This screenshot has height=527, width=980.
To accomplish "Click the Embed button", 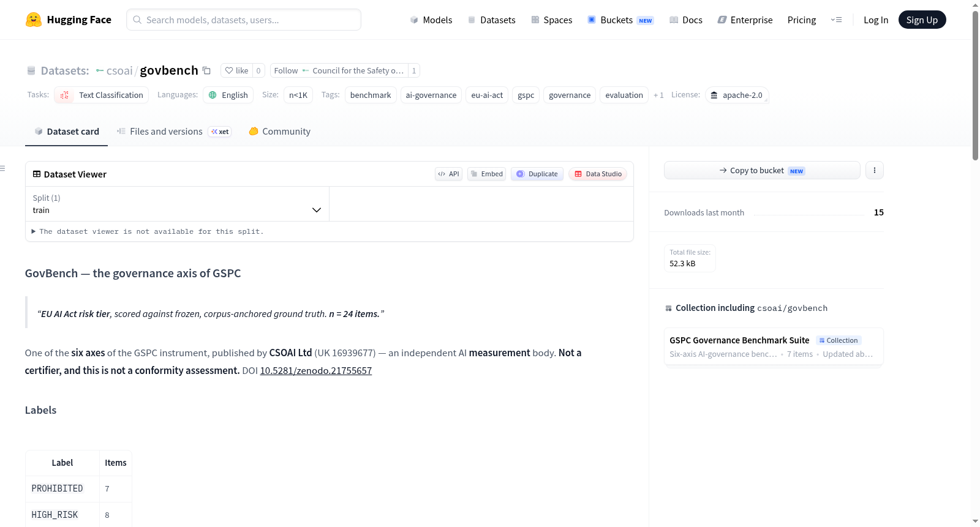I will (486, 174).
